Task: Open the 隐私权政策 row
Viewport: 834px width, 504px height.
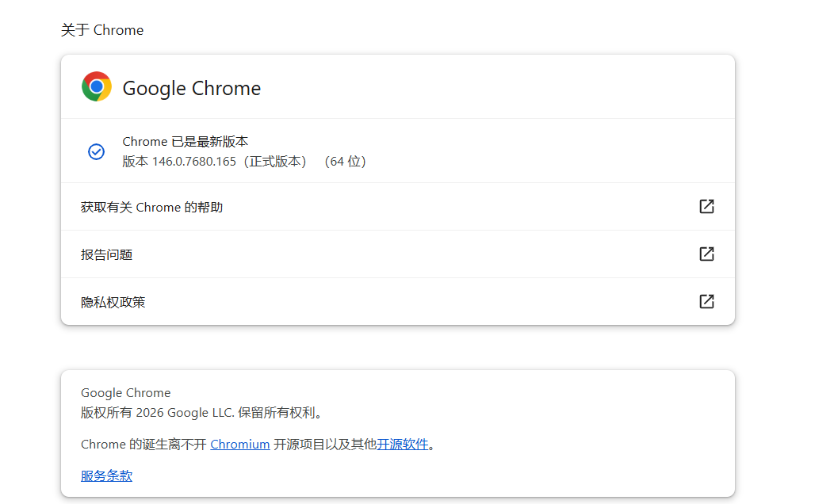Action: pyautogui.click(x=398, y=301)
